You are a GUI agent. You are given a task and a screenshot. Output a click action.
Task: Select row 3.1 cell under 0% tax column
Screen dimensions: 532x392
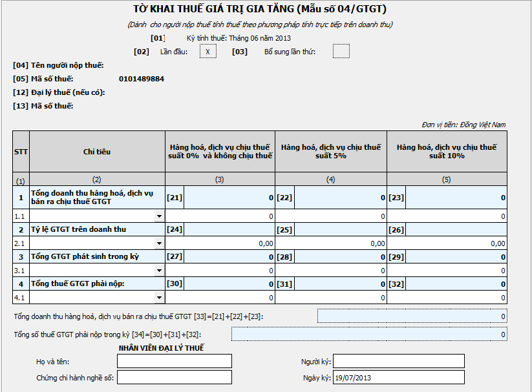point(220,271)
